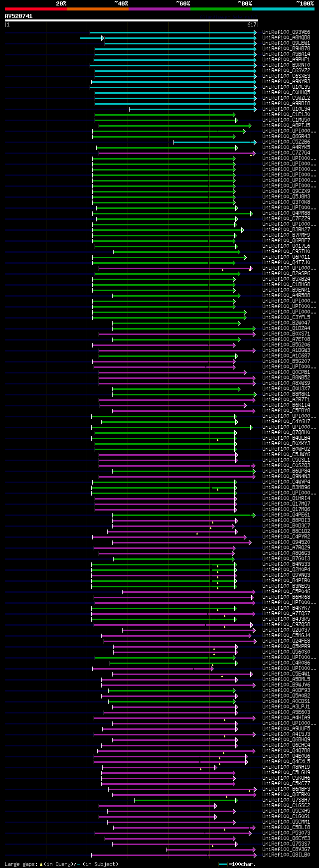The width and height of the screenshot is (319, 868).
Task: Select the UniRef100_C9STU0 label
Action: pyautogui.click(x=286, y=252)
